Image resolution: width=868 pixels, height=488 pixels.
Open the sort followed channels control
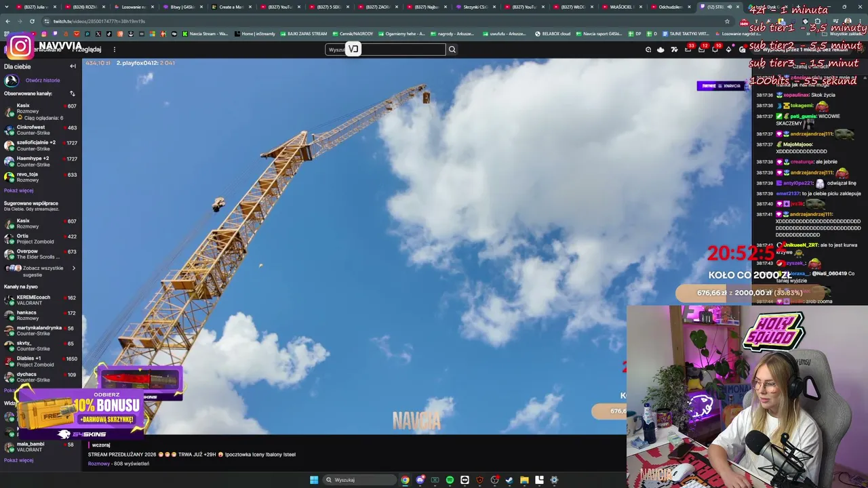pyautogui.click(x=73, y=94)
